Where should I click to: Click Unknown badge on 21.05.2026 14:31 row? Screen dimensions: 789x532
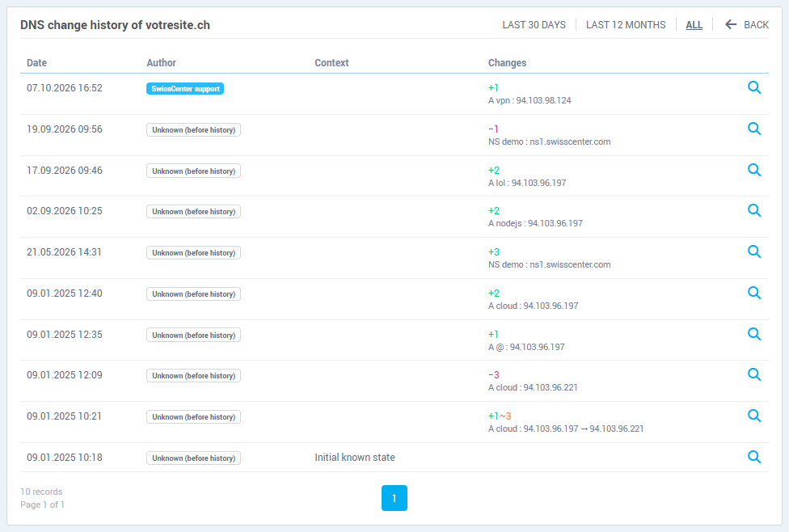pos(193,253)
